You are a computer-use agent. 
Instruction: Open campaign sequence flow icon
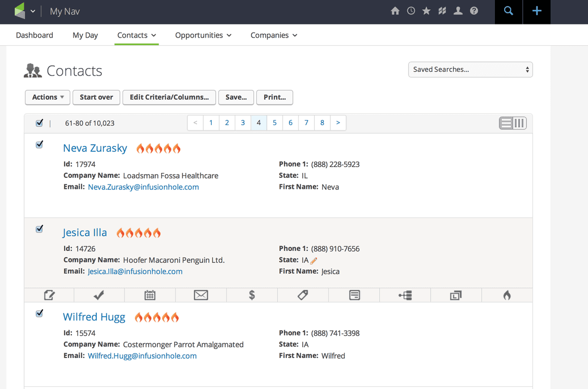(x=405, y=295)
